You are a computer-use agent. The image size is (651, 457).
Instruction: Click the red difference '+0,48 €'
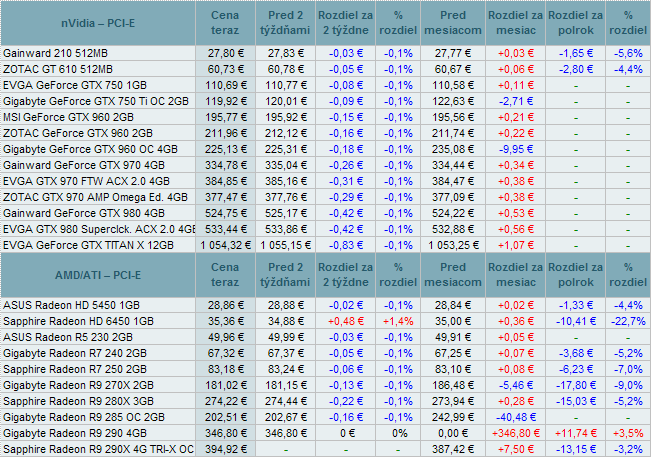click(x=346, y=321)
